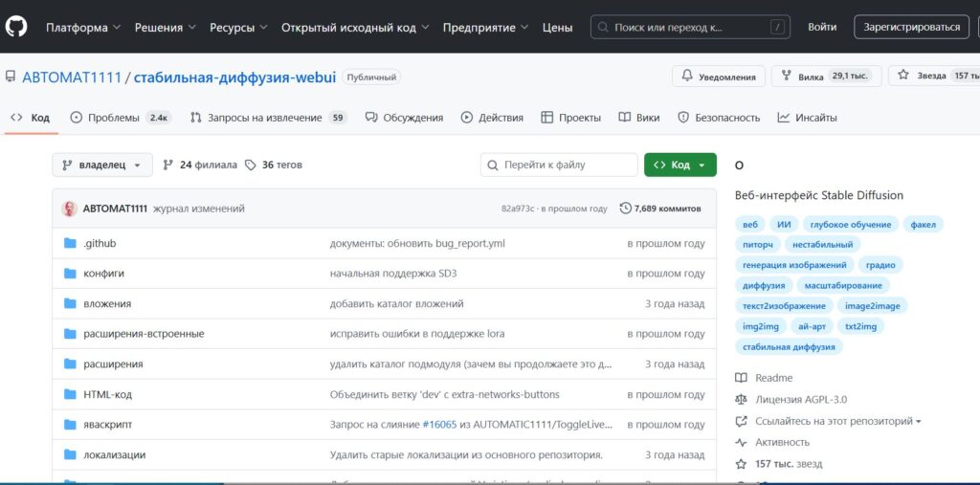Open the конфиги folder

tap(103, 274)
